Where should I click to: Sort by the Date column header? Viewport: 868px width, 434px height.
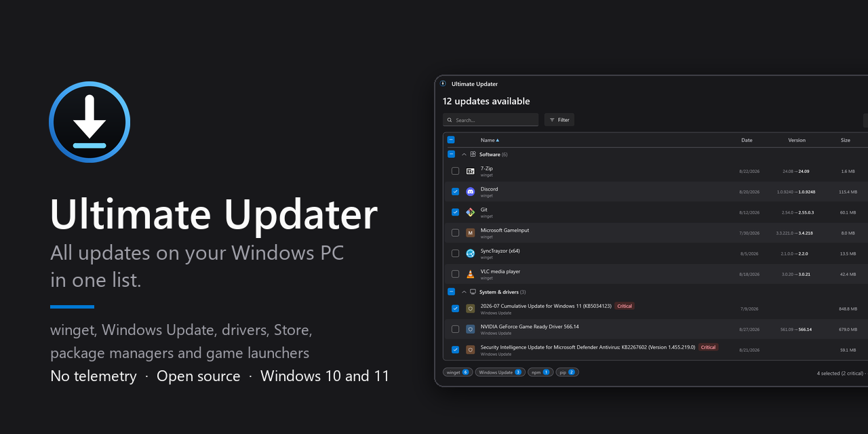[x=747, y=140]
